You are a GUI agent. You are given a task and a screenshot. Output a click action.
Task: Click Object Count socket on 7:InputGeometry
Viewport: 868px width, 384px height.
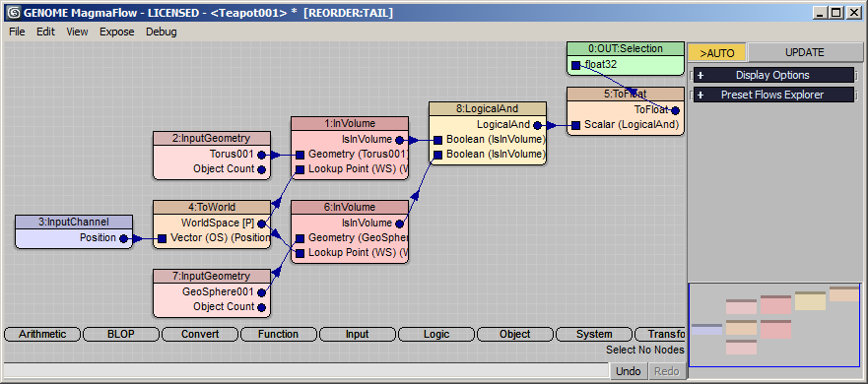click(x=261, y=307)
